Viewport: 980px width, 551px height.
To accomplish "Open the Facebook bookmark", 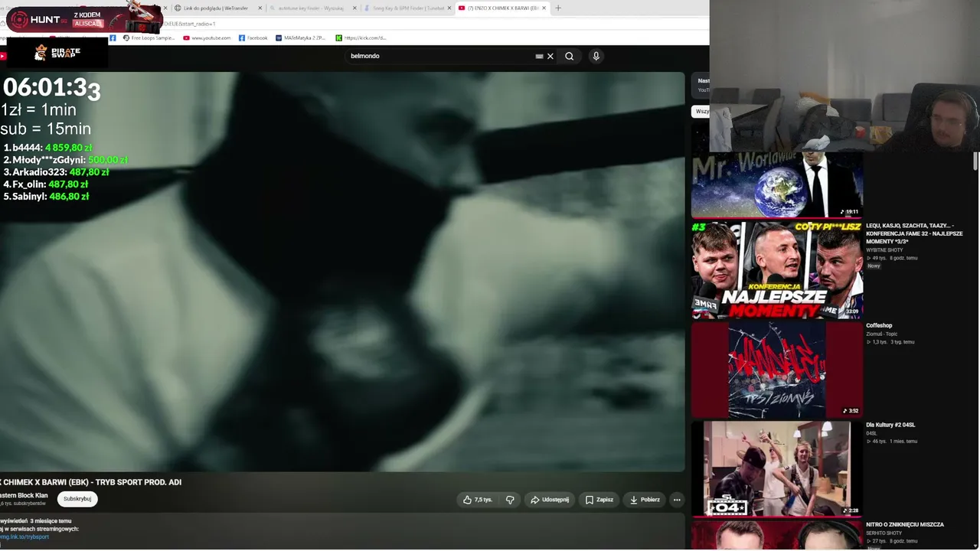I will pos(253,37).
